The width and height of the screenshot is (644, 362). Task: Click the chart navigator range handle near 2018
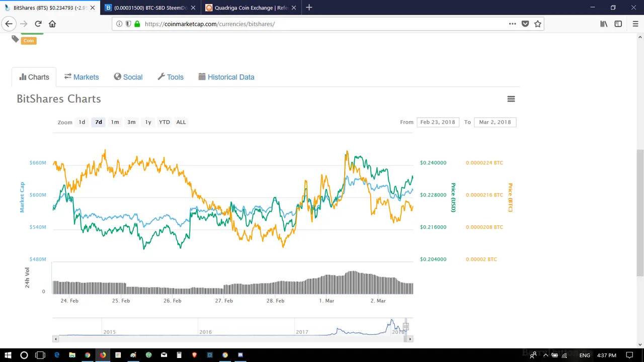(x=406, y=327)
